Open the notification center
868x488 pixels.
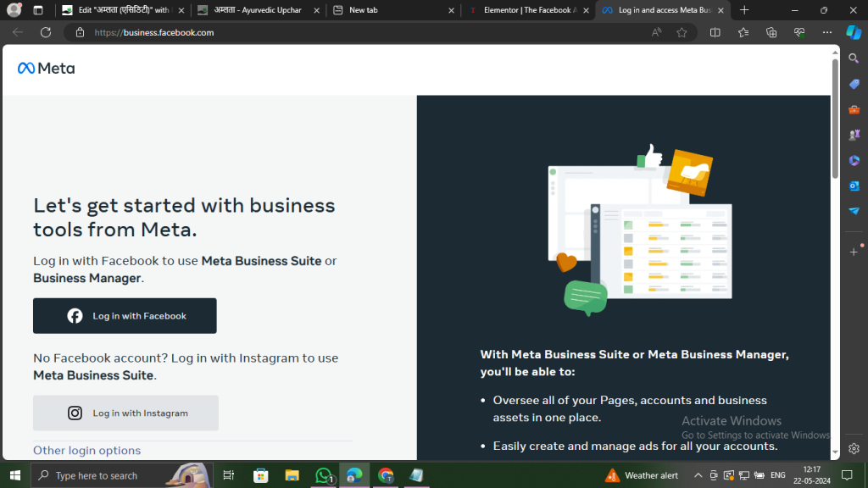[847, 475]
